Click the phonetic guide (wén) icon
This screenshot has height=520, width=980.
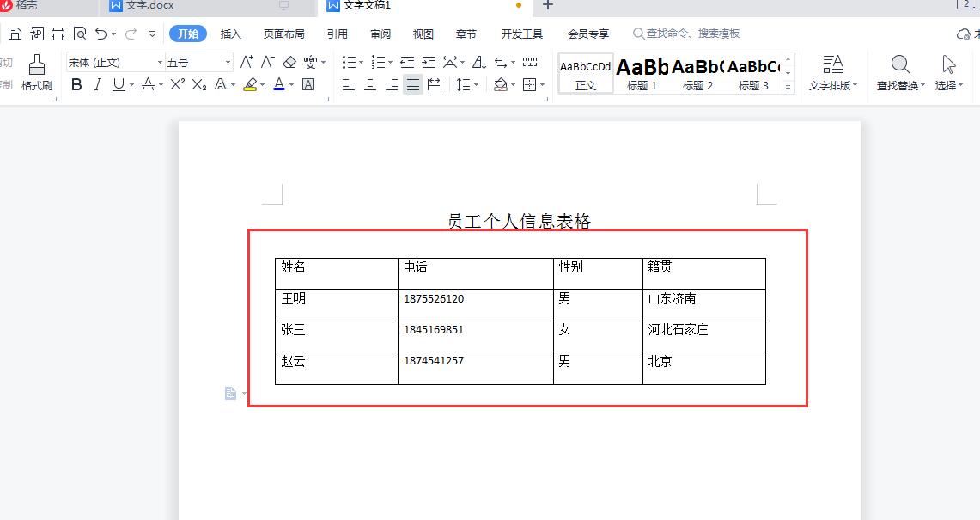[x=311, y=62]
